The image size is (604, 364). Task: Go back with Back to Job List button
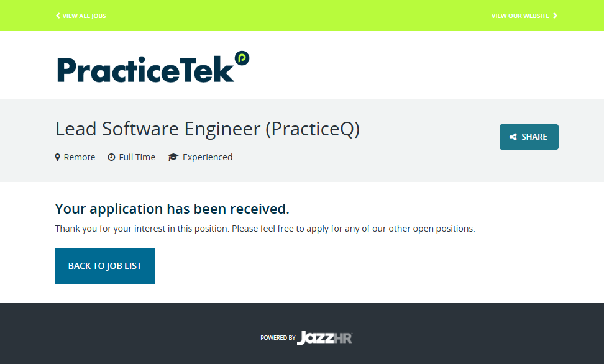pyautogui.click(x=105, y=266)
